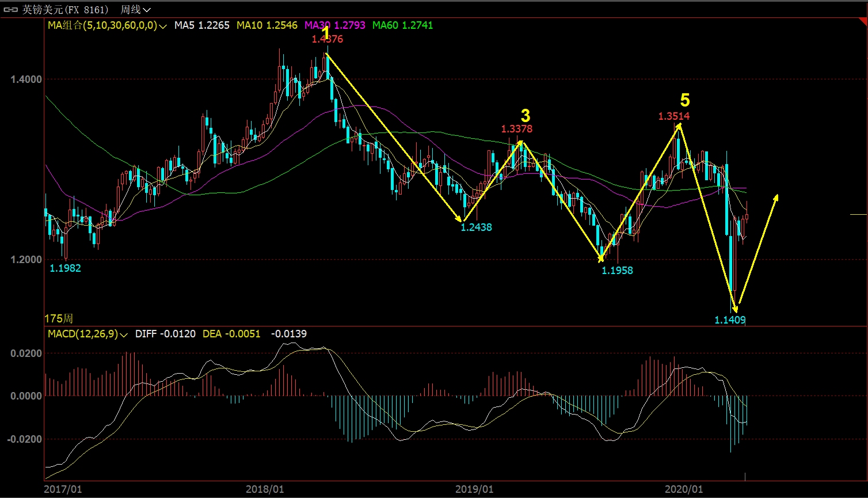Click the 175周 bar count label

(59, 319)
